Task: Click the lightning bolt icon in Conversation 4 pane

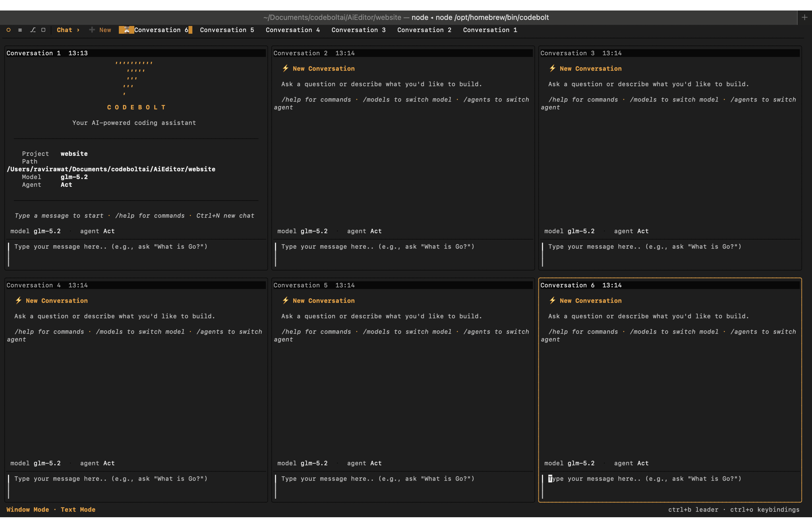Action: coord(19,300)
